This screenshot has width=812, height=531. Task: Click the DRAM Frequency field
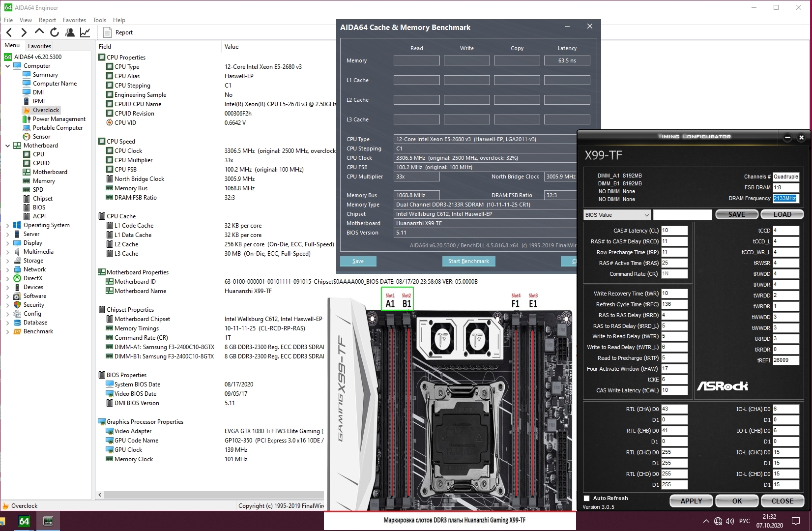[x=785, y=198]
